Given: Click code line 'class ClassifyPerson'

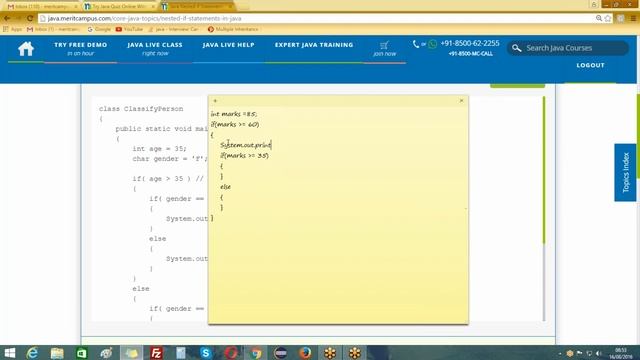Looking at the screenshot, I should point(141,109).
